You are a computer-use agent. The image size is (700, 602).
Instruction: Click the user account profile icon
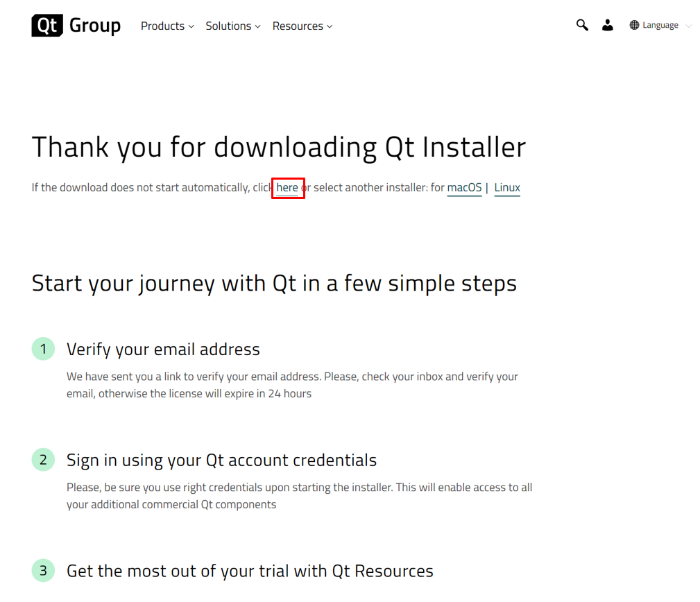pyautogui.click(x=608, y=25)
